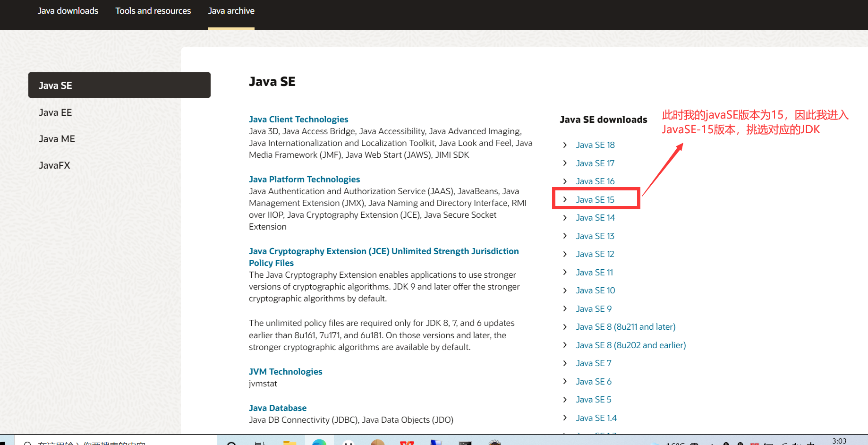The width and height of the screenshot is (868, 445).
Task: Expand the Java SE 11 entry
Action: (594, 272)
